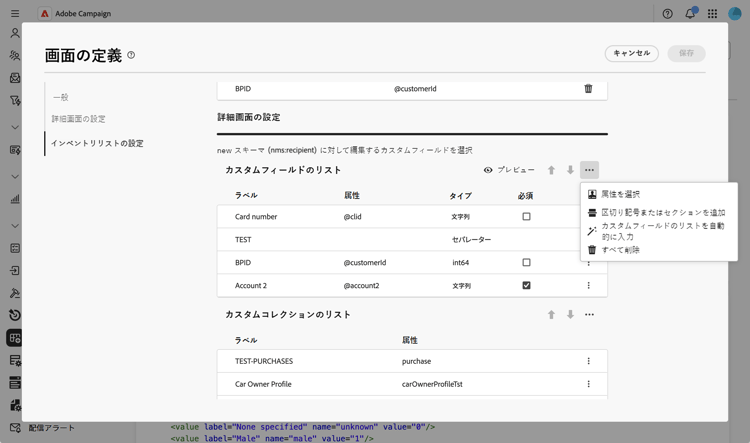This screenshot has height=443, width=750.
Task: Click the @account2 attribute cell
Action: [361, 286]
